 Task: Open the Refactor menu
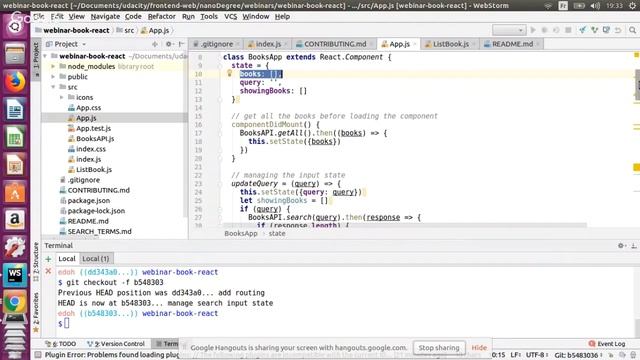pyautogui.click(x=161, y=16)
